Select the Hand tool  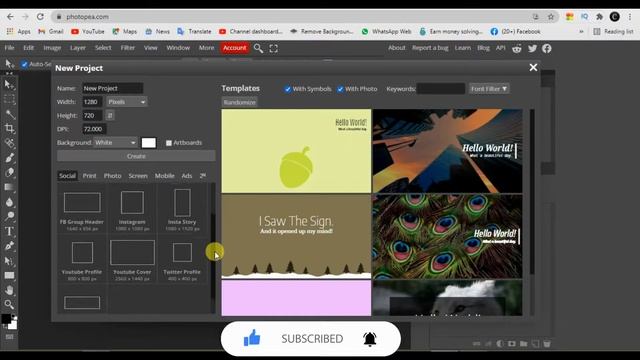coord(9,290)
